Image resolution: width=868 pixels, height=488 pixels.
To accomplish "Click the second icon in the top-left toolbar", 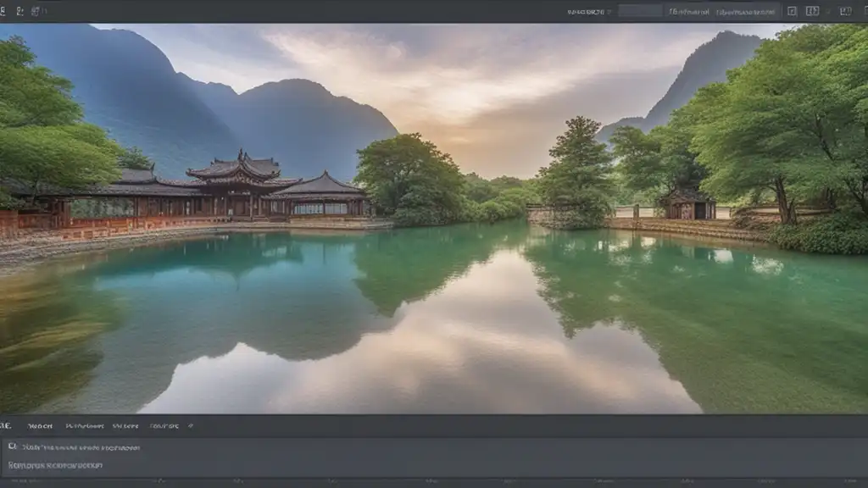I will click(20, 11).
